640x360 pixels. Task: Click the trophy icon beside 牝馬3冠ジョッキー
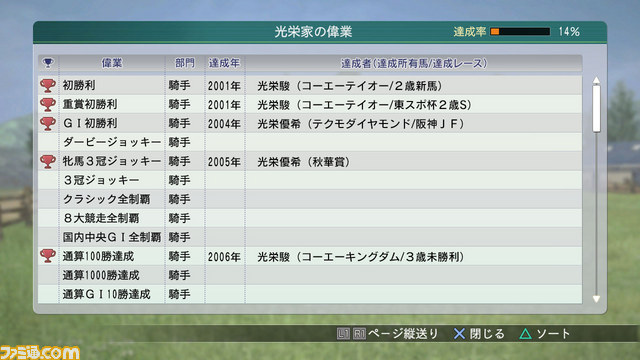click(48, 161)
